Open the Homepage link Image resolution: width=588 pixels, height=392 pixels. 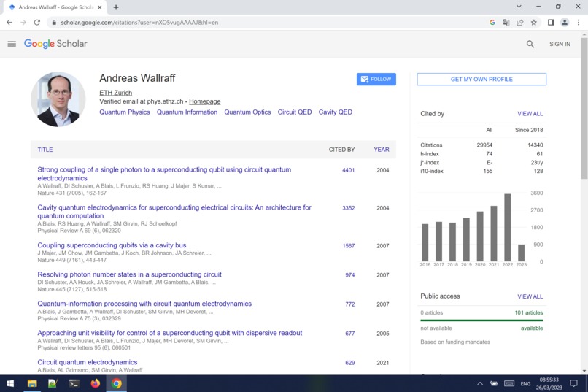click(x=205, y=101)
